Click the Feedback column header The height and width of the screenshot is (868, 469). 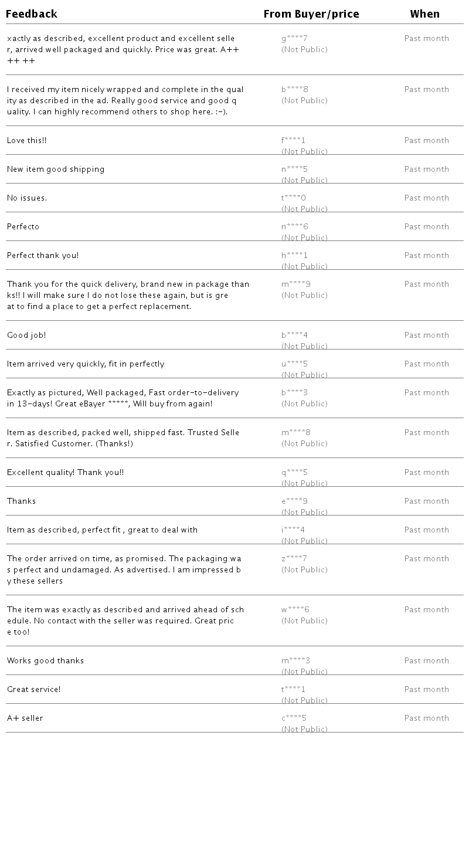[32, 13]
